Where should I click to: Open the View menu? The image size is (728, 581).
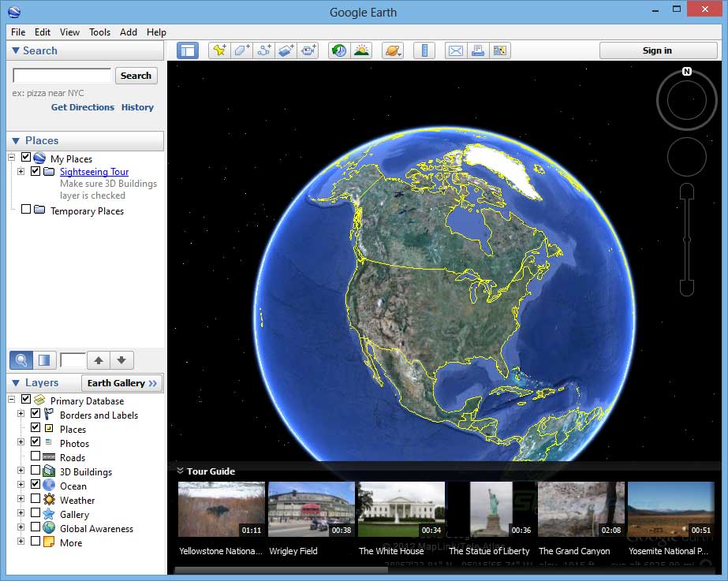69,32
